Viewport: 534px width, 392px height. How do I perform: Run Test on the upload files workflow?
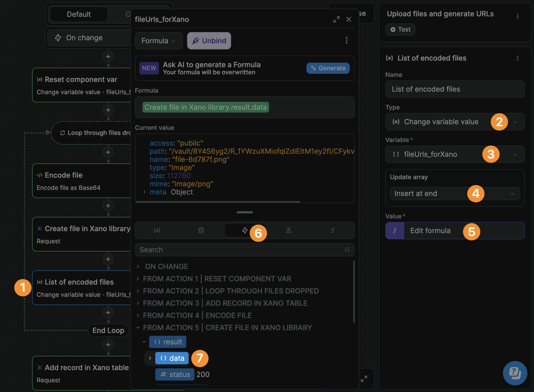[x=400, y=29]
